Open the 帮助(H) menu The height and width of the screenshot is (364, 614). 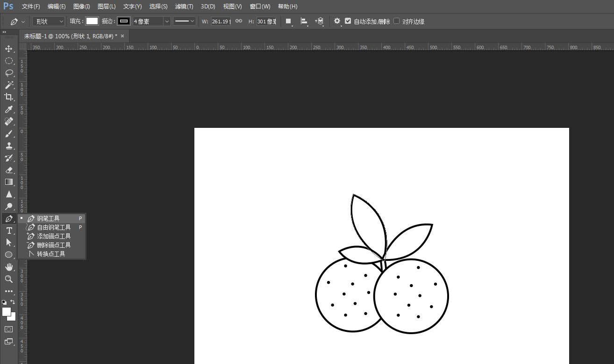[x=287, y=7]
